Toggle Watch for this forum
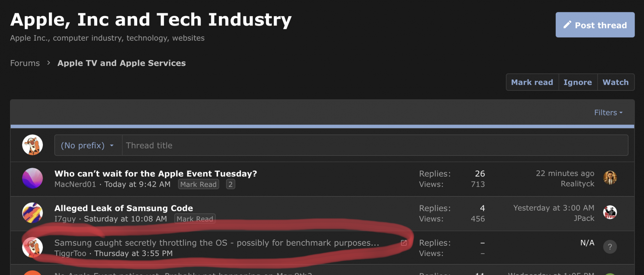This screenshot has width=644, height=275. (x=615, y=82)
